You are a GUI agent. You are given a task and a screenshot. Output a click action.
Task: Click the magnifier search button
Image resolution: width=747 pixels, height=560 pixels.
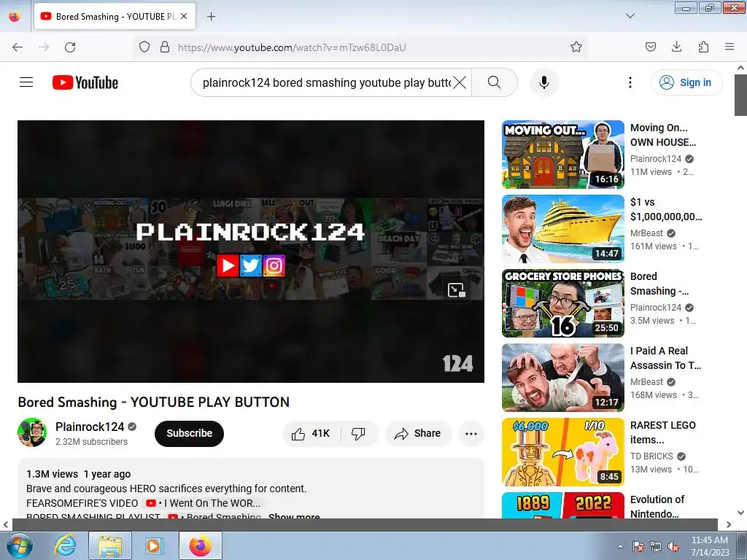tap(494, 82)
